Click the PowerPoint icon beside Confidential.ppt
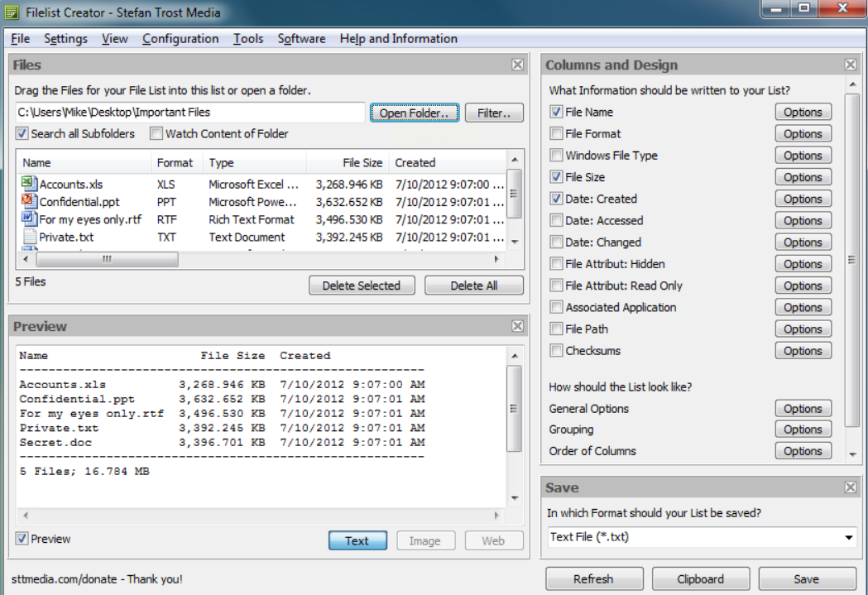This screenshot has width=868, height=595. click(x=29, y=201)
